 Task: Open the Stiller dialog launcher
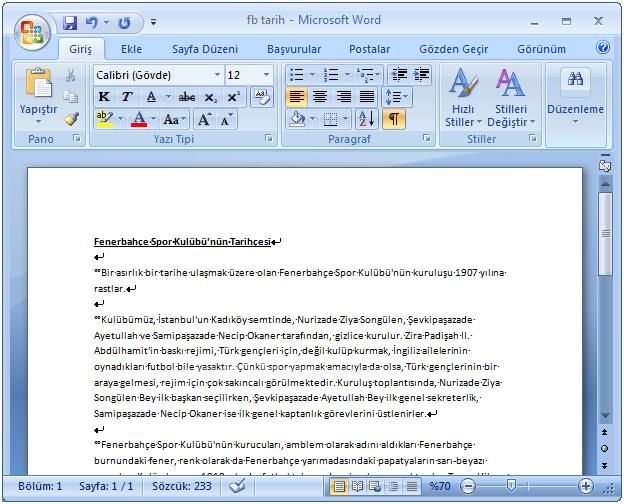532,138
